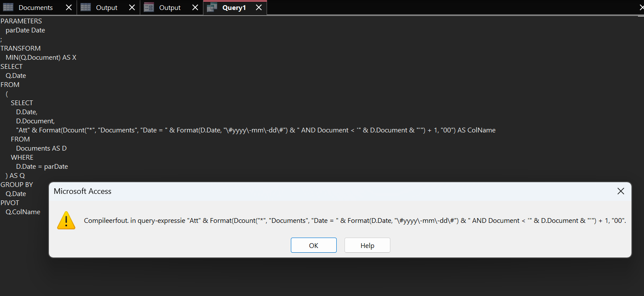Click the TRANSFORM keyword line
The width and height of the screenshot is (644, 296).
point(20,48)
